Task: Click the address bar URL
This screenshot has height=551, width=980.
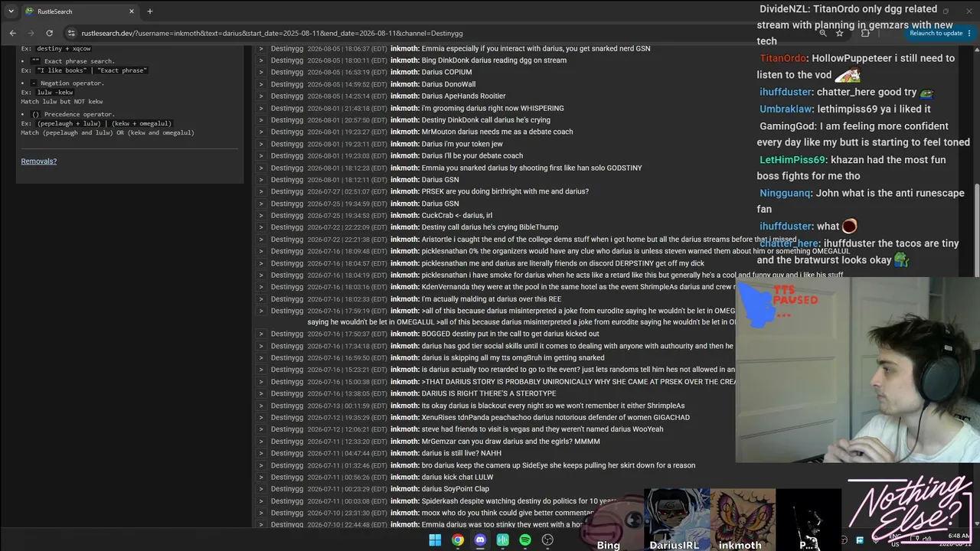Action: point(272,34)
